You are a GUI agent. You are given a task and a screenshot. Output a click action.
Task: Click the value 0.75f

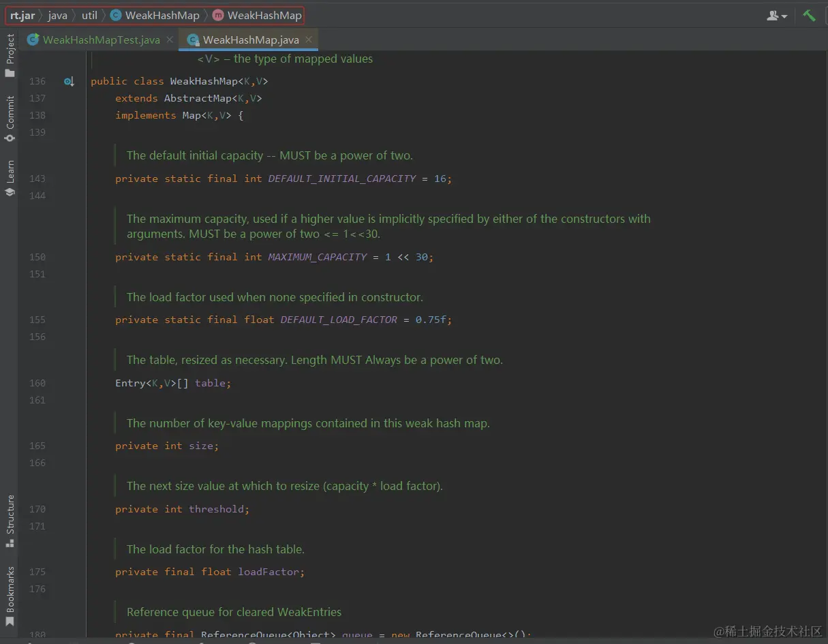pos(431,320)
